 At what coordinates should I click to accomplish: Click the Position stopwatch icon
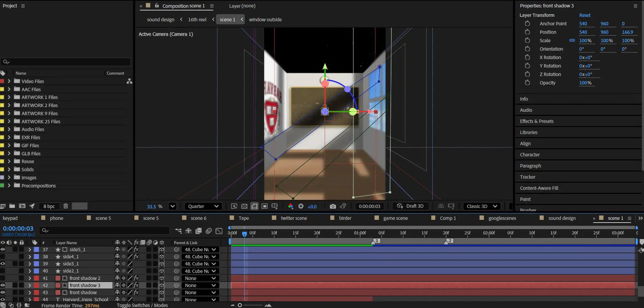point(527,32)
